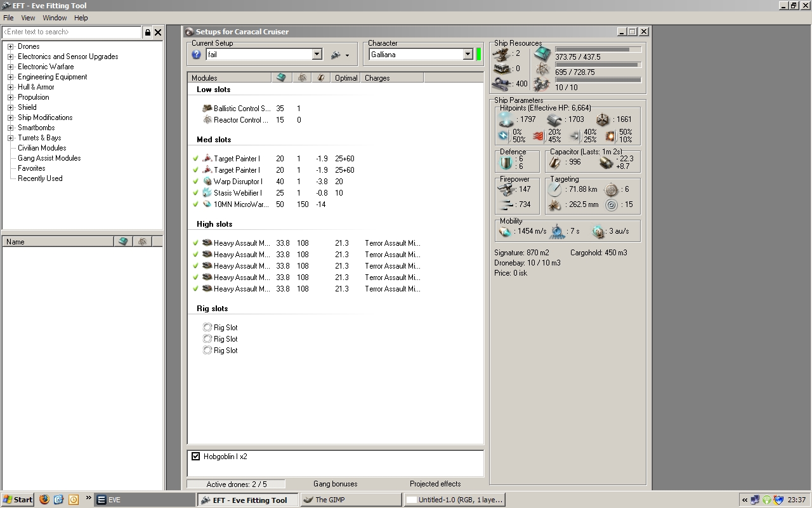The width and height of the screenshot is (812, 508).
Task: Show Recently Used modules
Action: (x=40, y=178)
